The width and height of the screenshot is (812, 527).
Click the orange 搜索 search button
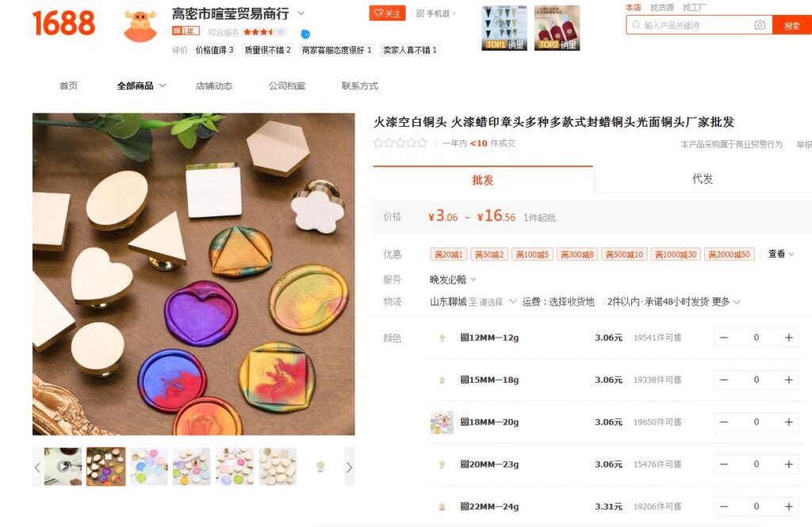[792, 25]
